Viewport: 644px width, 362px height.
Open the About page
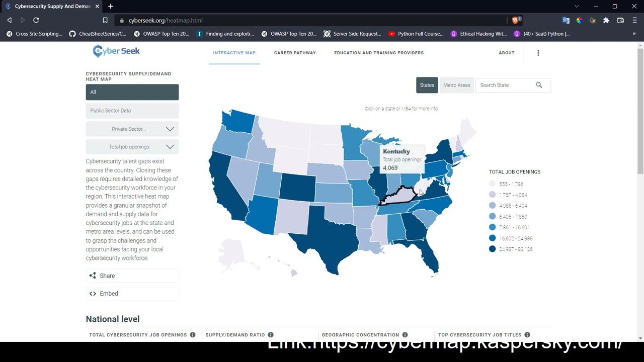point(506,53)
